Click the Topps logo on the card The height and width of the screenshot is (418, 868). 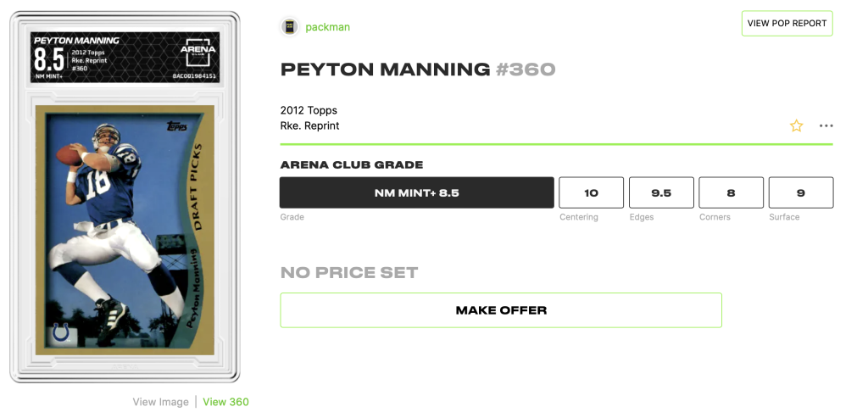tap(176, 126)
